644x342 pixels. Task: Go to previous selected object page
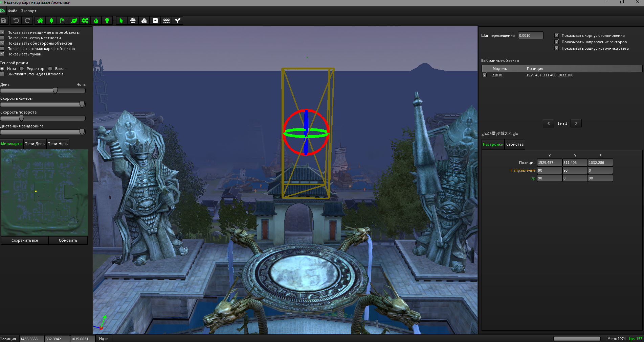point(548,123)
